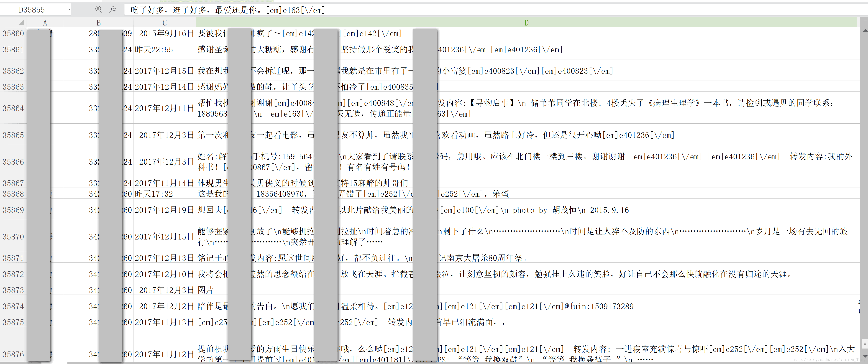Select column B header
This screenshot has height=364, width=868.
(x=98, y=23)
